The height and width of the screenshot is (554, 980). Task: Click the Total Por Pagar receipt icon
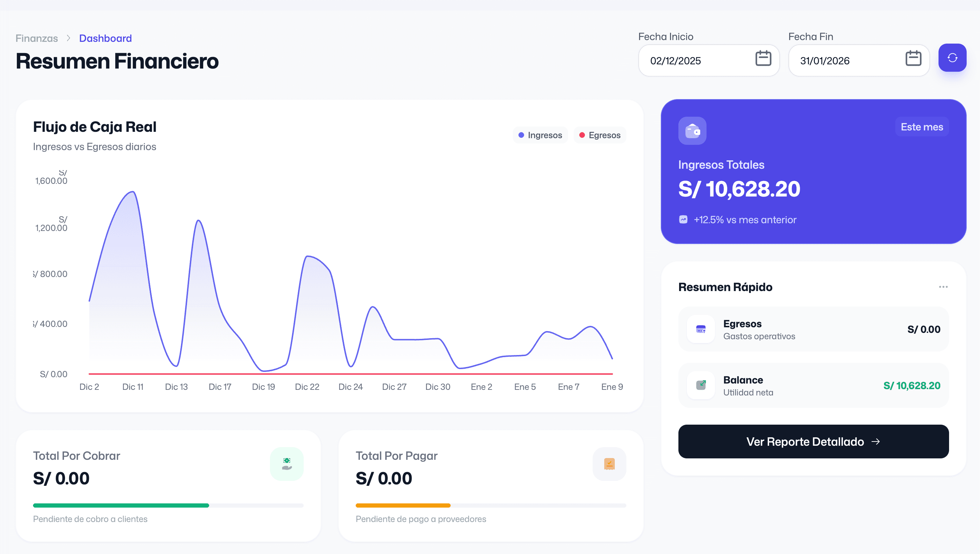click(609, 464)
